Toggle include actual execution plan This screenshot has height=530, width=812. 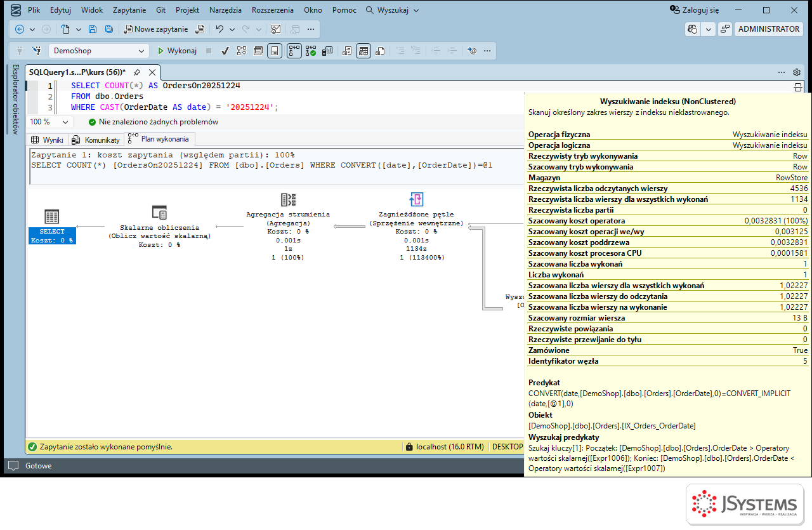[x=294, y=51]
